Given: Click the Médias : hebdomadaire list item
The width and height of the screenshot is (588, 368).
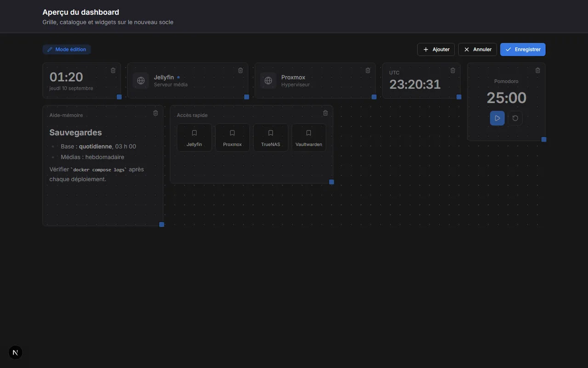Looking at the screenshot, I should point(92,157).
